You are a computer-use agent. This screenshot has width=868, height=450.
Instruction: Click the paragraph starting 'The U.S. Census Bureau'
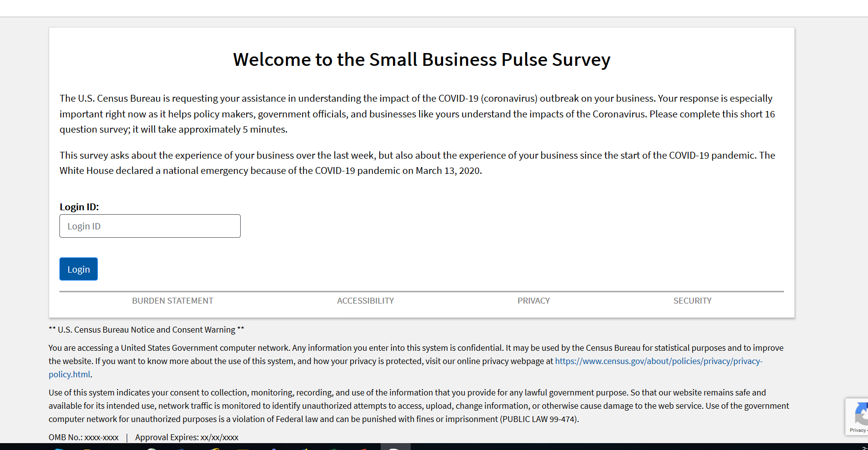coord(417,114)
